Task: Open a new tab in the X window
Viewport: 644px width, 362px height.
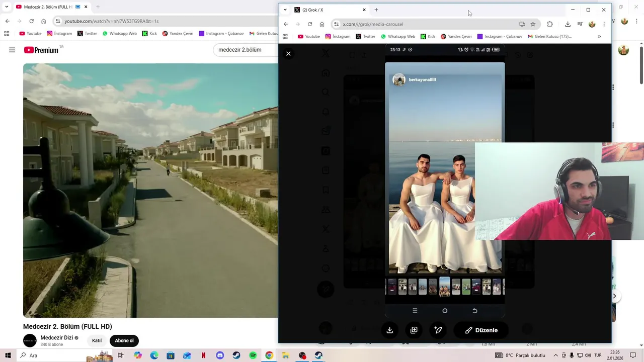Action: pos(376,10)
